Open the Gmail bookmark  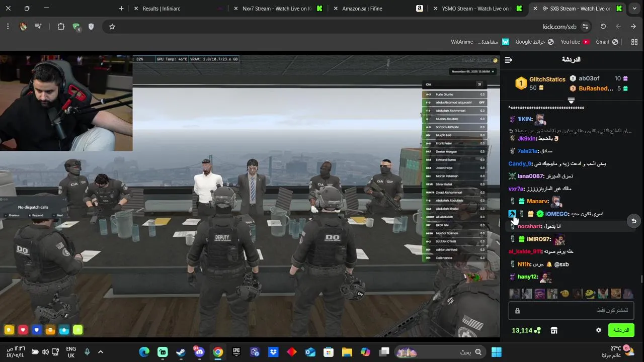click(607, 42)
